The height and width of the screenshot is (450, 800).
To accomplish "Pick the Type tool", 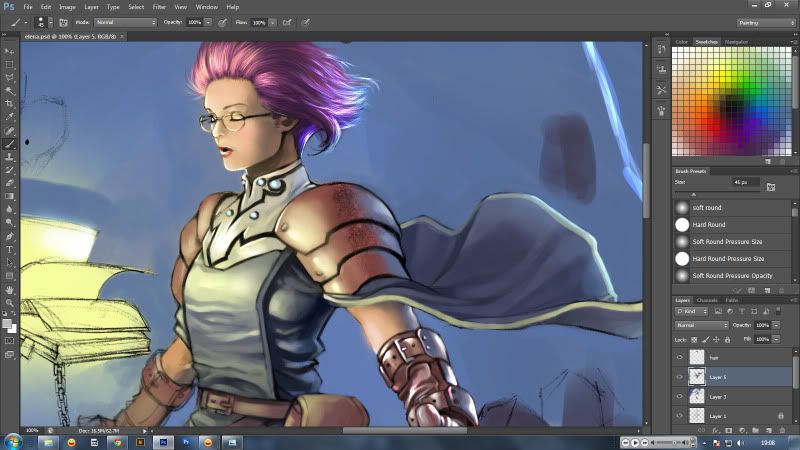I will pyautogui.click(x=10, y=249).
